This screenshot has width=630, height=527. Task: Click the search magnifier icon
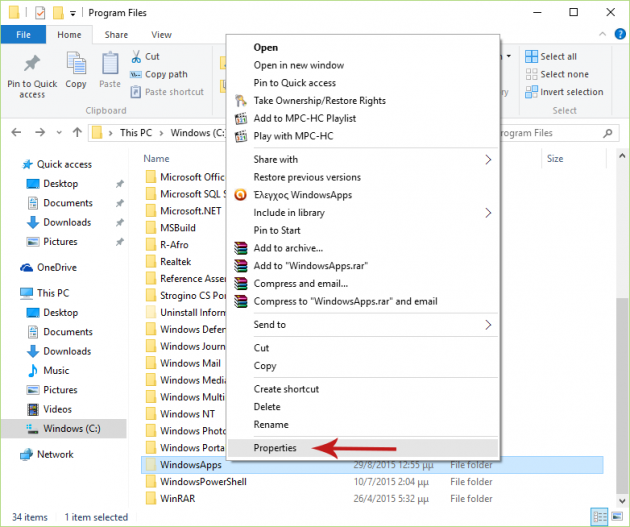pyautogui.click(x=608, y=133)
